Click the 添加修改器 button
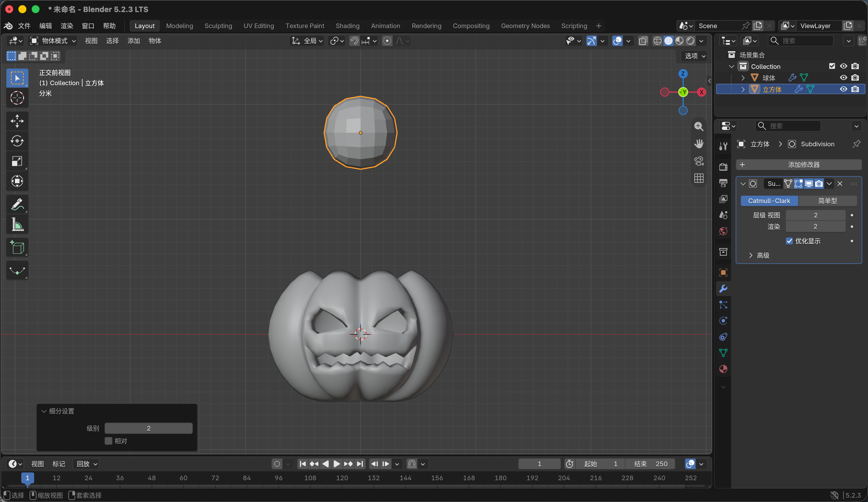 pyautogui.click(x=799, y=165)
